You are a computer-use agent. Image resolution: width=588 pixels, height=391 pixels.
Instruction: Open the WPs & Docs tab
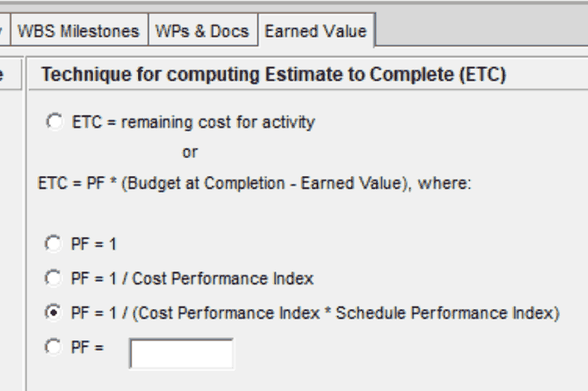[x=202, y=31]
